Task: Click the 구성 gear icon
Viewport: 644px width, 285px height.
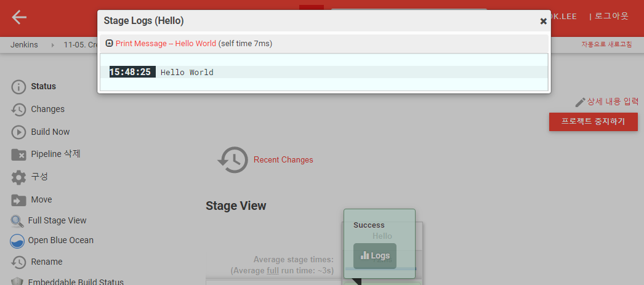Action: tap(19, 177)
